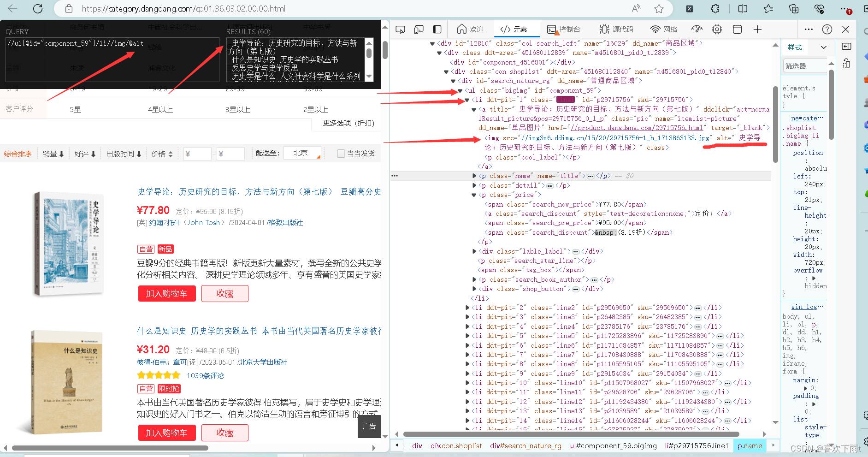This screenshot has width=868, height=457.
Task: Close DevTools panel with X
Action: tap(845, 30)
